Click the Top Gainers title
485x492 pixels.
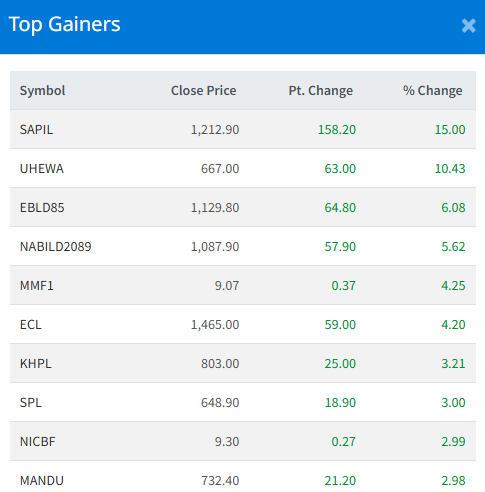coord(64,25)
